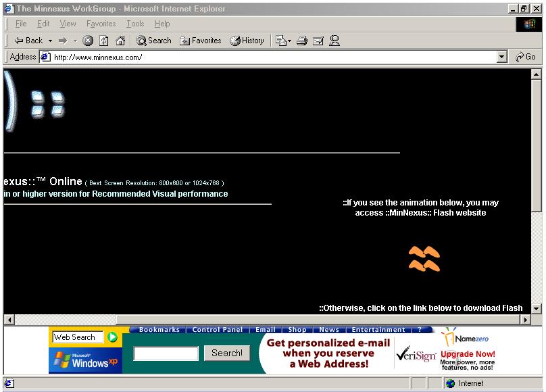Click the banner search text field
The image size is (546, 392).
(166, 353)
